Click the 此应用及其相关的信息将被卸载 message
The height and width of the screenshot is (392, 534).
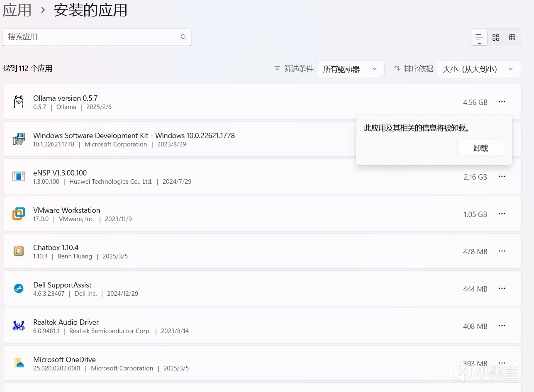pos(417,128)
